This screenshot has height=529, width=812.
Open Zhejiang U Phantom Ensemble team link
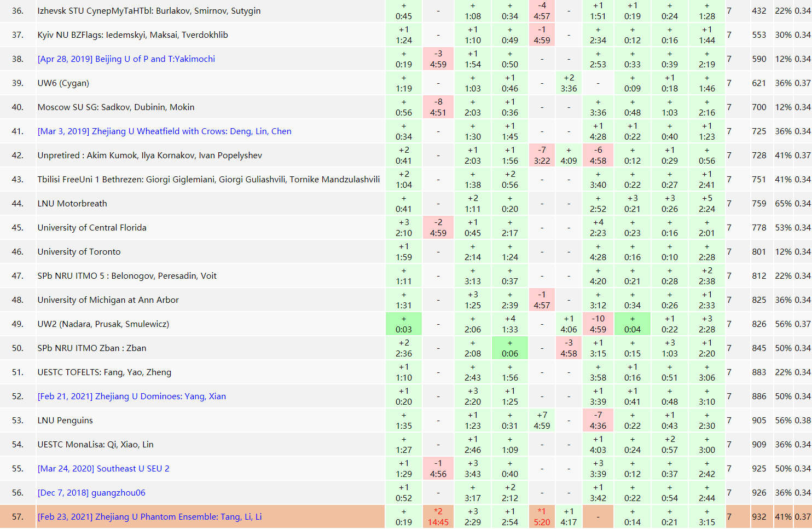point(149,517)
